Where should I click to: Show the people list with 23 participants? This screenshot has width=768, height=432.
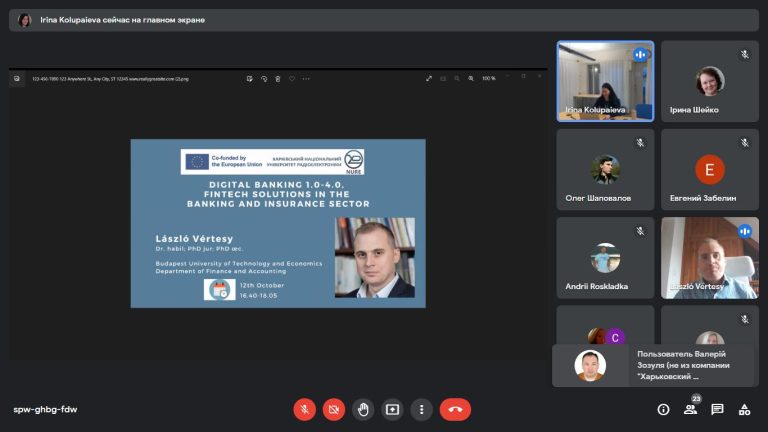point(691,409)
